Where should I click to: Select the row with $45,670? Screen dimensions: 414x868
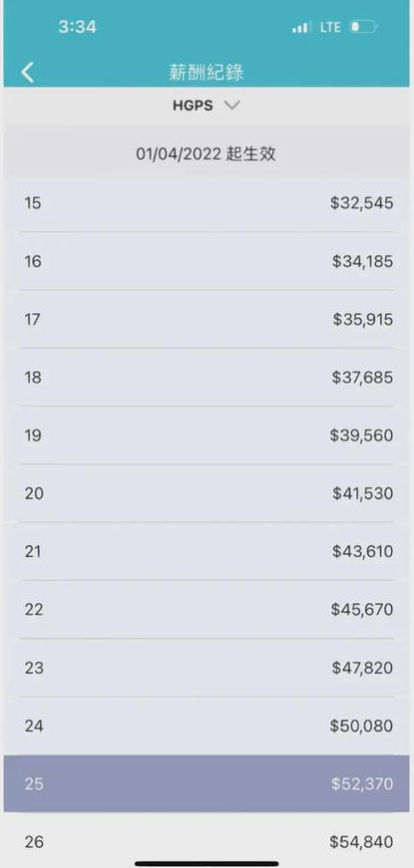[x=207, y=610]
